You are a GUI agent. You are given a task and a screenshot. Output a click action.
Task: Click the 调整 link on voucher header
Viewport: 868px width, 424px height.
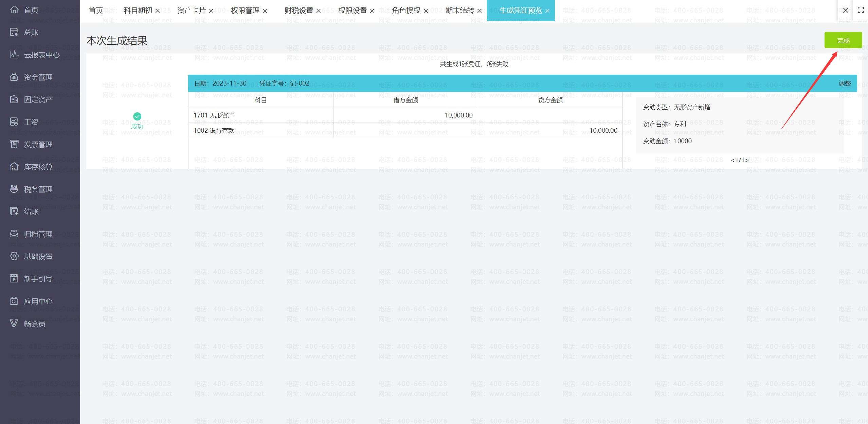845,84
